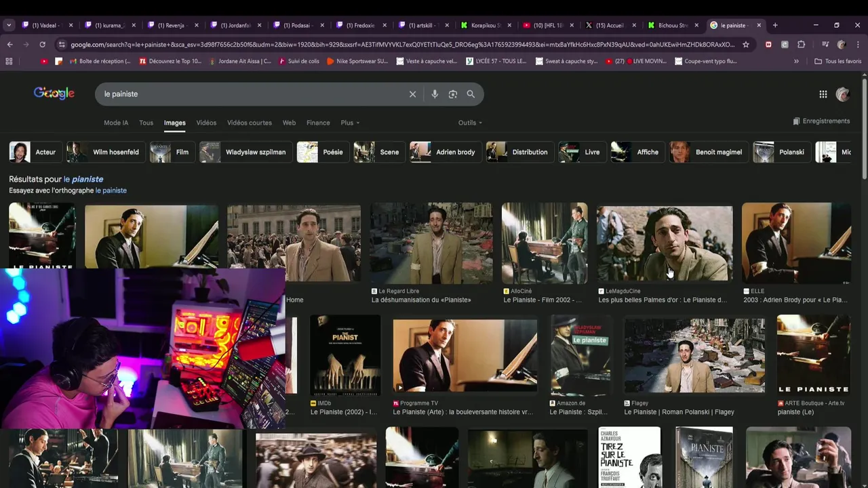Screen dimensions: 868x488
Task: Open the LYCÉE 57 bookmark
Action: pos(497,61)
